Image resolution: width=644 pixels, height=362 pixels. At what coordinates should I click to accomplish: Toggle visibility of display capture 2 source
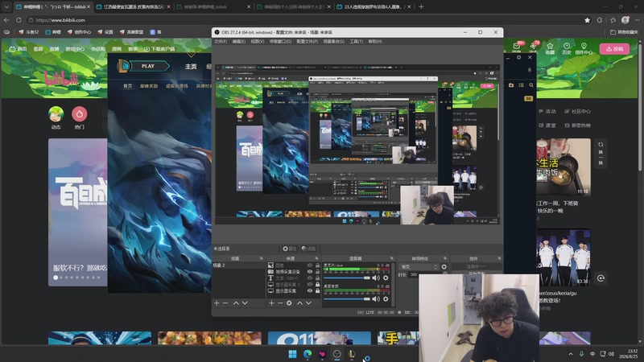coord(310,285)
